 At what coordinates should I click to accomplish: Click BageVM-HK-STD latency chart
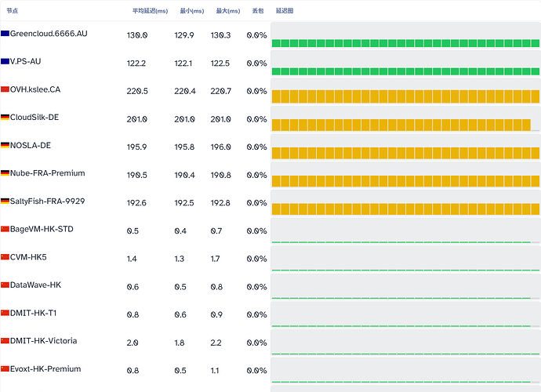(405, 230)
